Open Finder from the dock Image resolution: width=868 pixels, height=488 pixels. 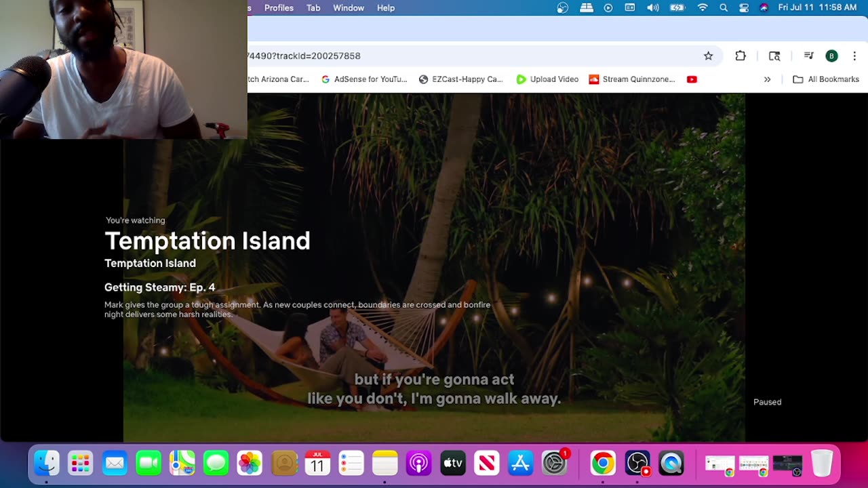pos(47,464)
